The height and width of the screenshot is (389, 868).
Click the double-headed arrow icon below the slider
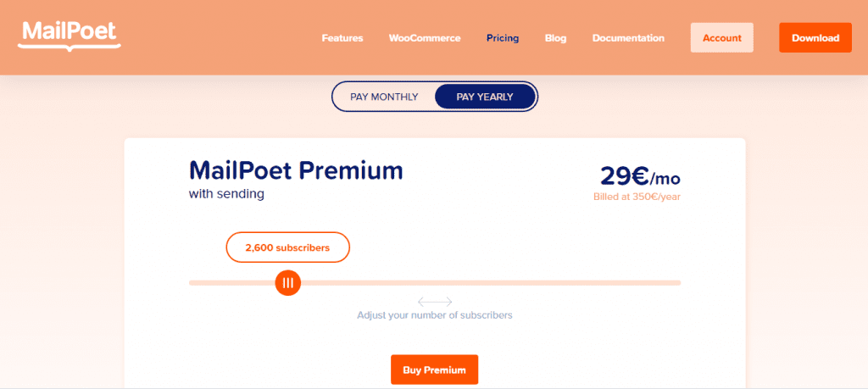click(x=435, y=302)
